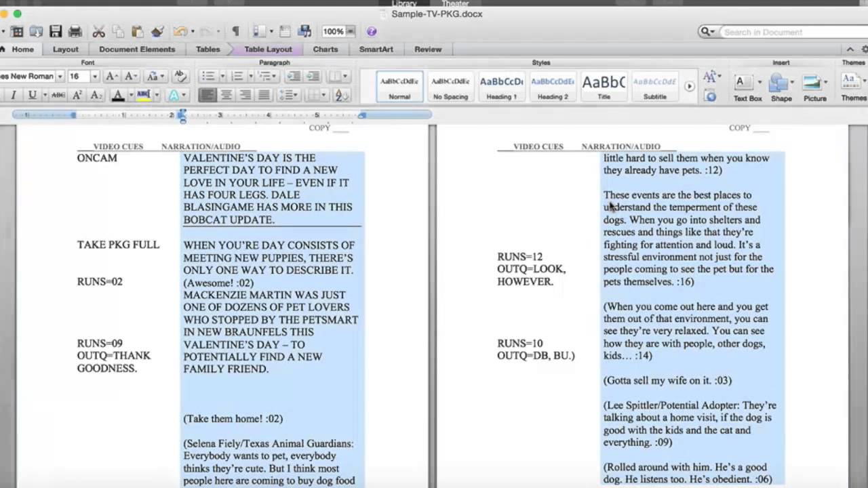Toggle strikethrough formatting
The height and width of the screenshot is (488, 868).
click(x=58, y=96)
